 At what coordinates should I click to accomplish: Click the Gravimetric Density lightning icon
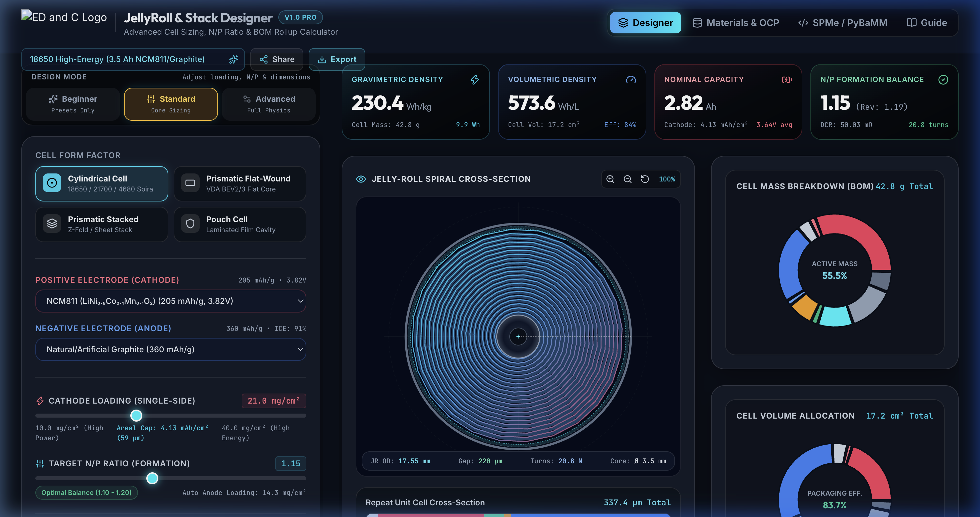point(474,80)
